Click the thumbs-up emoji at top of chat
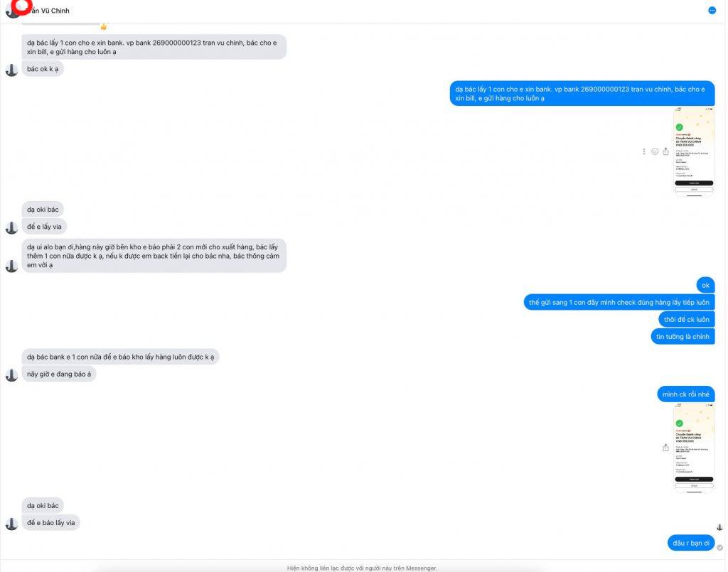Image resolution: width=728 pixels, height=572 pixels. [x=104, y=26]
